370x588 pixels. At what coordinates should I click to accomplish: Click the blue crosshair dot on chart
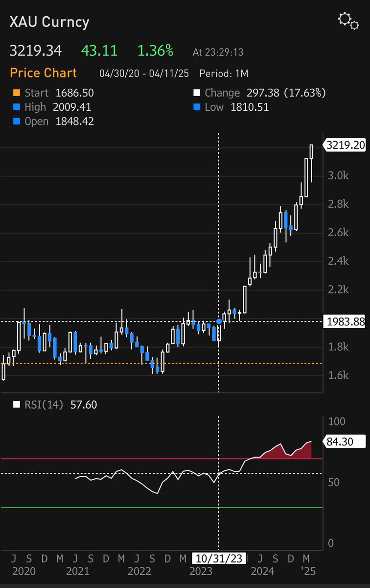pyautogui.click(x=219, y=321)
